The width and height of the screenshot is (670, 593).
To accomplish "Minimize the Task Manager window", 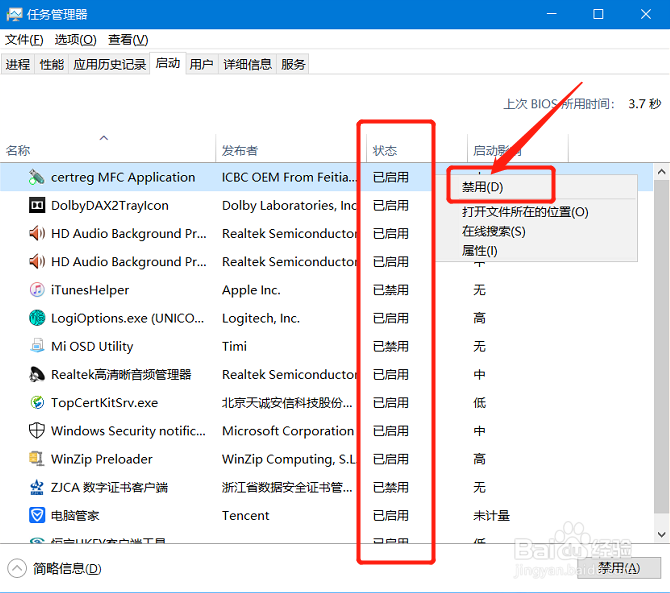I will pyautogui.click(x=552, y=14).
